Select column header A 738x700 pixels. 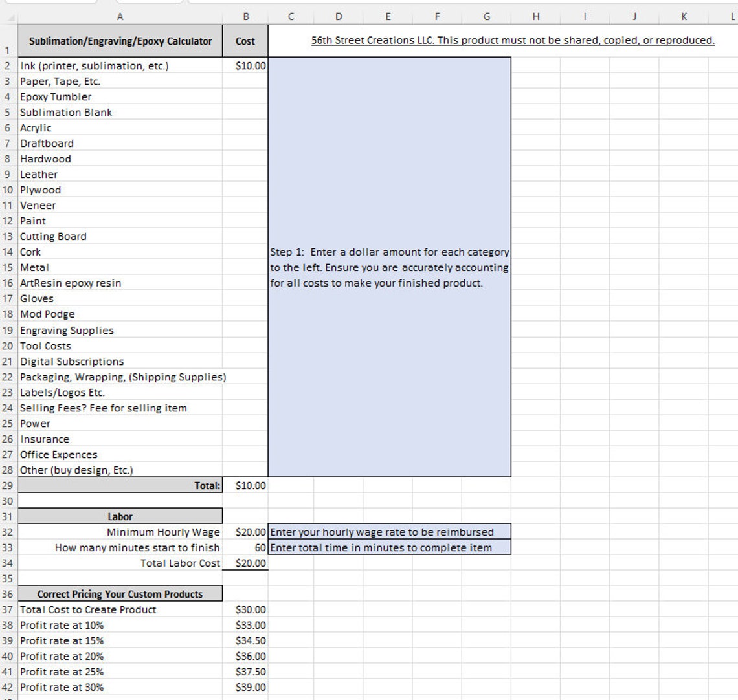120,16
